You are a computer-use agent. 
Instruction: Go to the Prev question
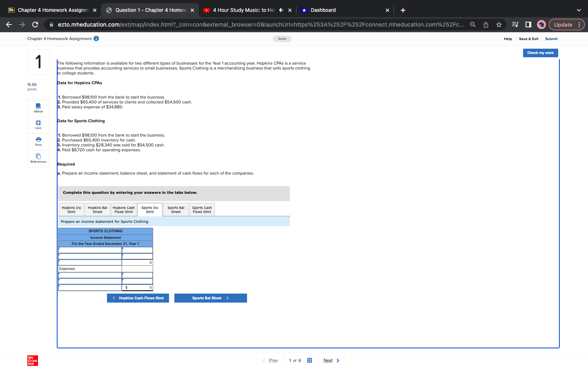coord(270,361)
